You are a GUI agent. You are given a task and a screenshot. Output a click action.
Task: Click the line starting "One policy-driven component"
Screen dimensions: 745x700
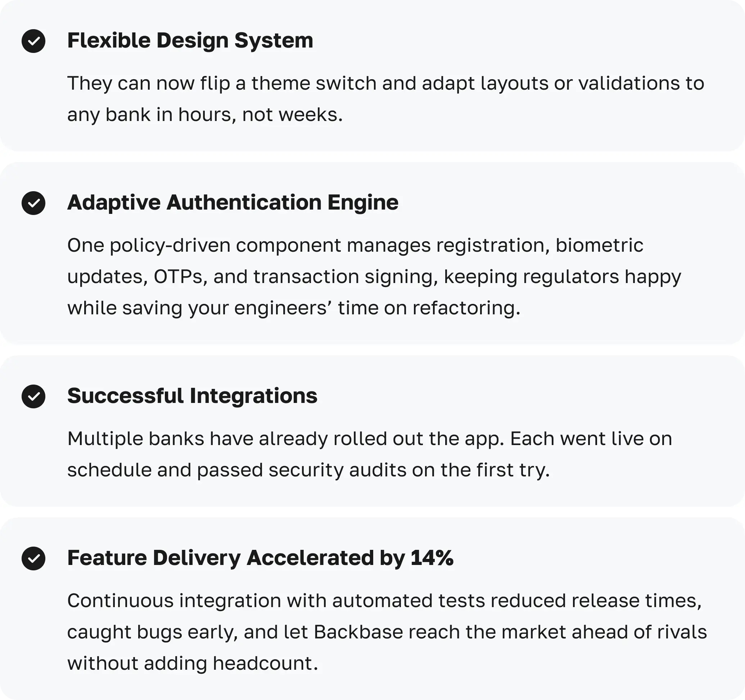point(355,246)
